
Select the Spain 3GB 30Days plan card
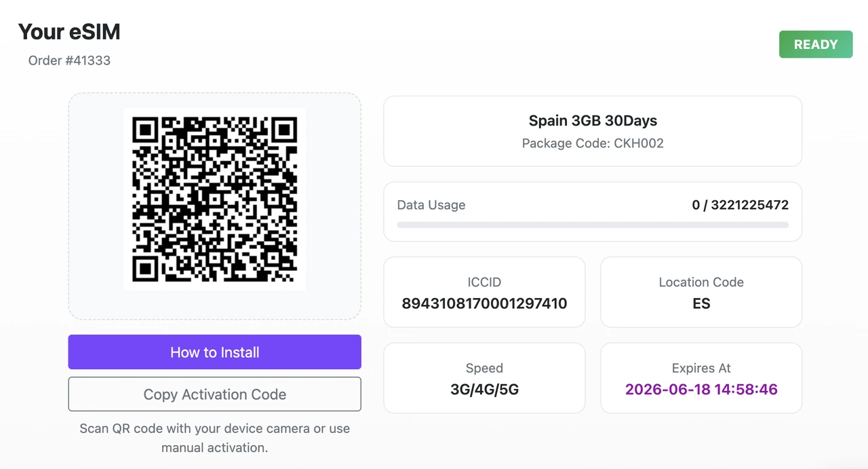pos(592,130)
